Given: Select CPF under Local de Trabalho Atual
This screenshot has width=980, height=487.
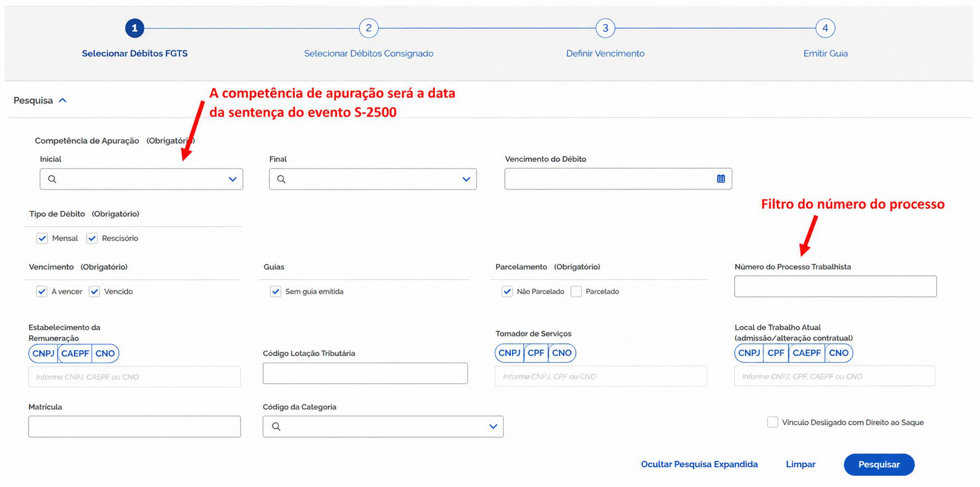Looking at the screenshot, I should coord(776,353).
